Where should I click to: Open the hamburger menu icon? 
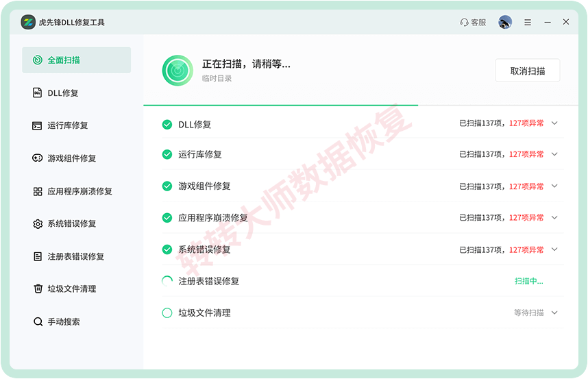coord(528,23)
